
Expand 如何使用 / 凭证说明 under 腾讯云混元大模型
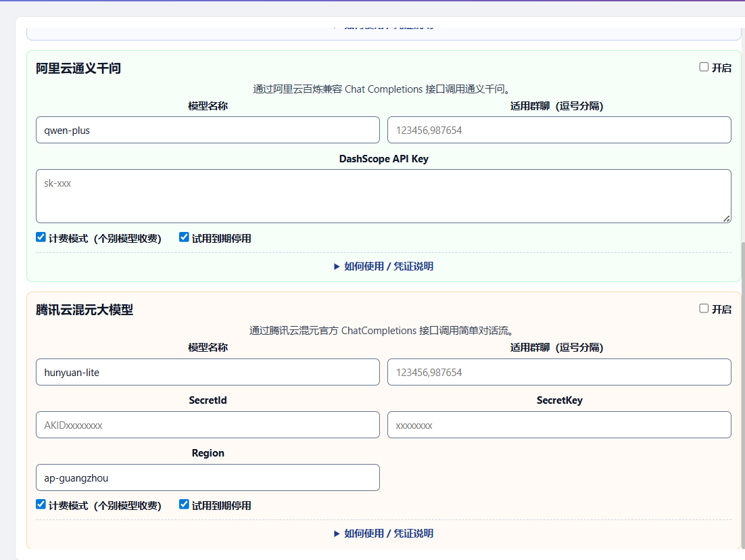click(x=383, y=534)
